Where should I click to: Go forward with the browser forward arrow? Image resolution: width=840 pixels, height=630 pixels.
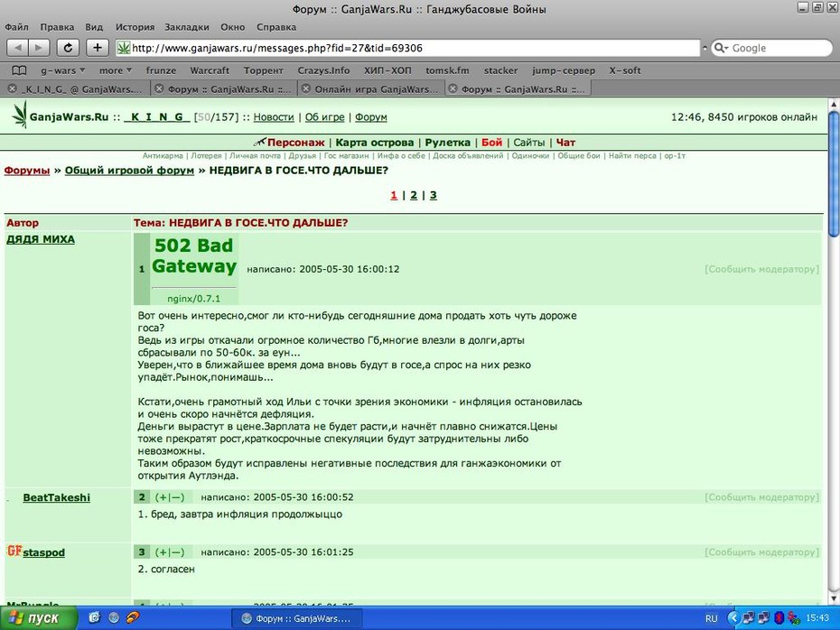pos(39,48)
